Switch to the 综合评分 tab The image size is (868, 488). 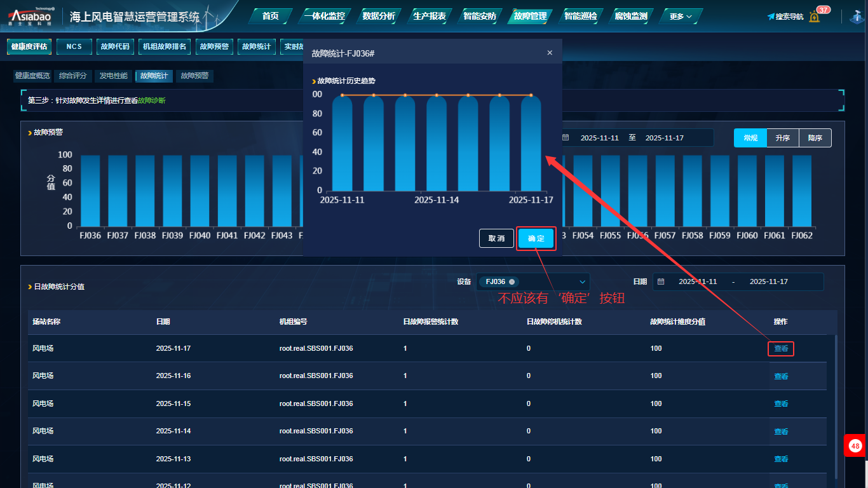point(73,76)
